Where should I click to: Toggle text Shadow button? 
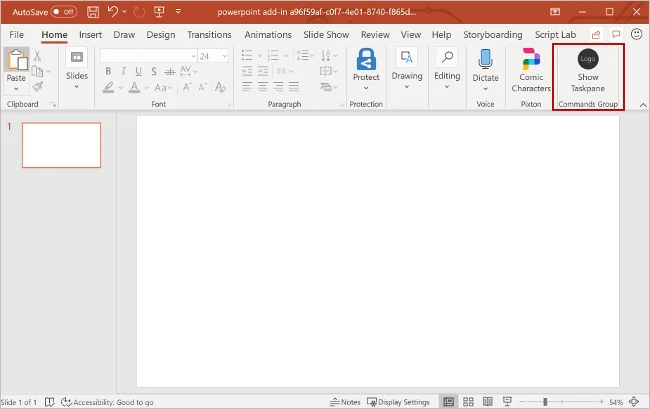point(154,71)
